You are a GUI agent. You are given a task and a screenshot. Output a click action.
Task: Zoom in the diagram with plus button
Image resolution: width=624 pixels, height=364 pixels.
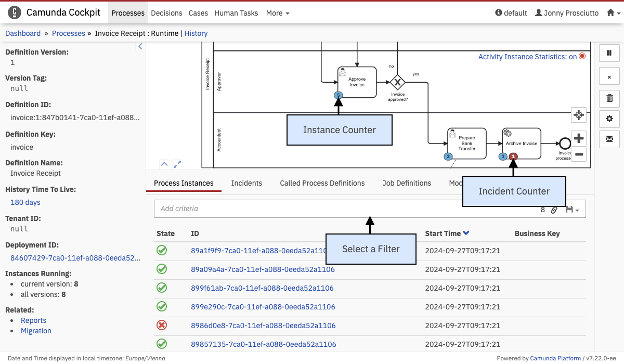tap(578, 139)
